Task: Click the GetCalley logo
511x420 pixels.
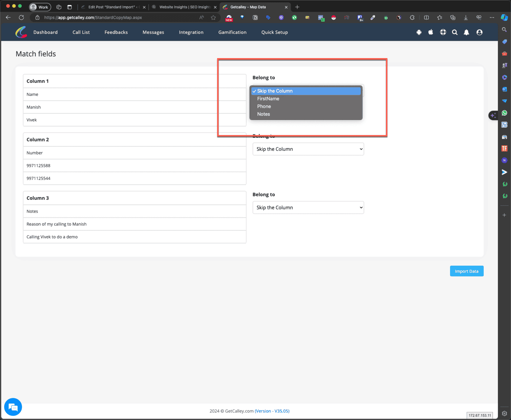Action: point(21,32)
